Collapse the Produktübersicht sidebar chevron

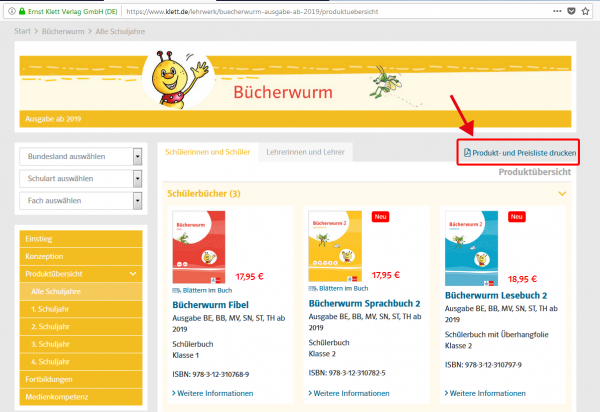(133, 274)
